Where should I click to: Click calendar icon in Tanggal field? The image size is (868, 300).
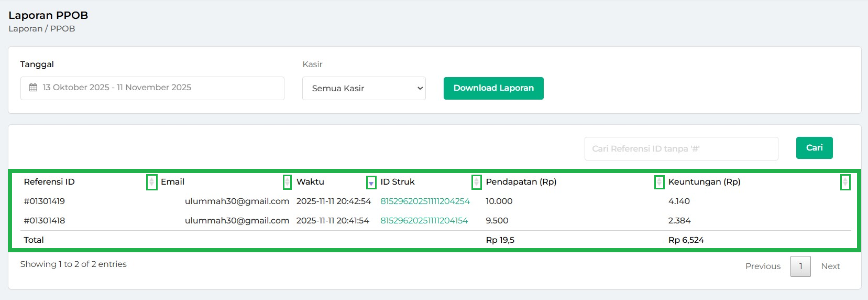point(33,88)
